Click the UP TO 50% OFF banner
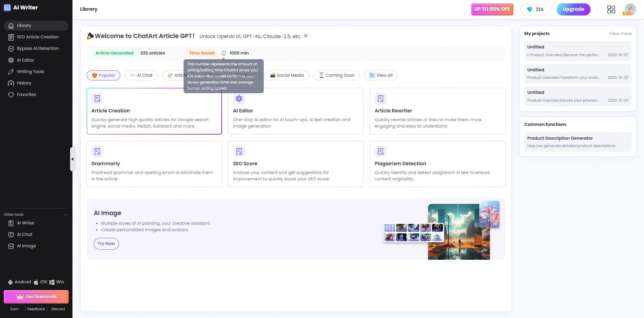Image resolution: width=644 pixels, height=318 pixels. click(x=492, y=9)
